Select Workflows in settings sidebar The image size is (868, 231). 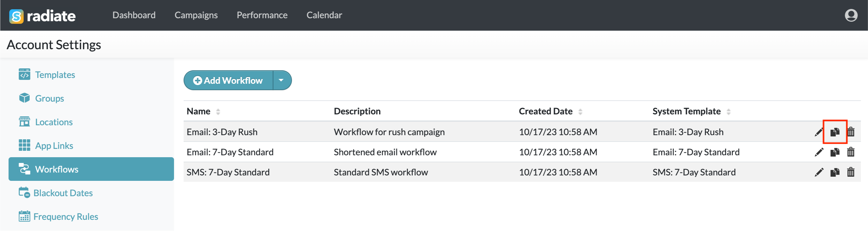coord(91,169)
